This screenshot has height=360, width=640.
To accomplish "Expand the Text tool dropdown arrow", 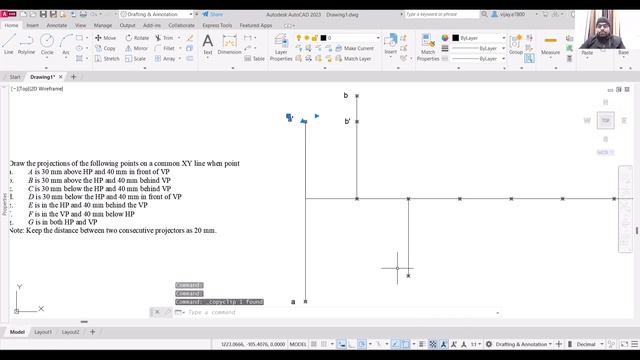I will (208, 58).
